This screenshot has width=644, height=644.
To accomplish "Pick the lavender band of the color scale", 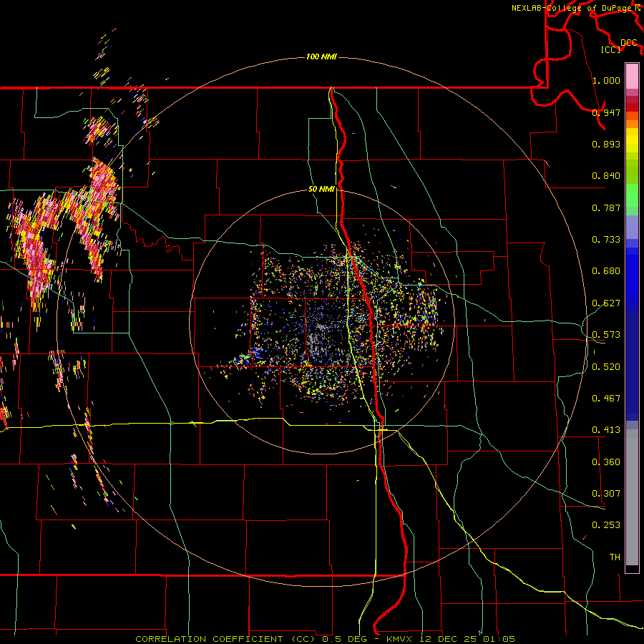I will [x=632, y=228].
